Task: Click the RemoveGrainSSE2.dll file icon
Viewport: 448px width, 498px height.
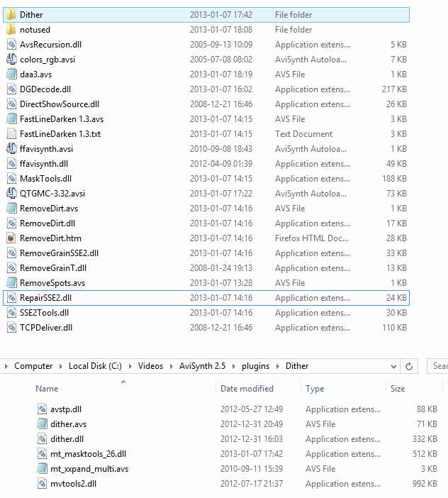Action: coord(11,253)
